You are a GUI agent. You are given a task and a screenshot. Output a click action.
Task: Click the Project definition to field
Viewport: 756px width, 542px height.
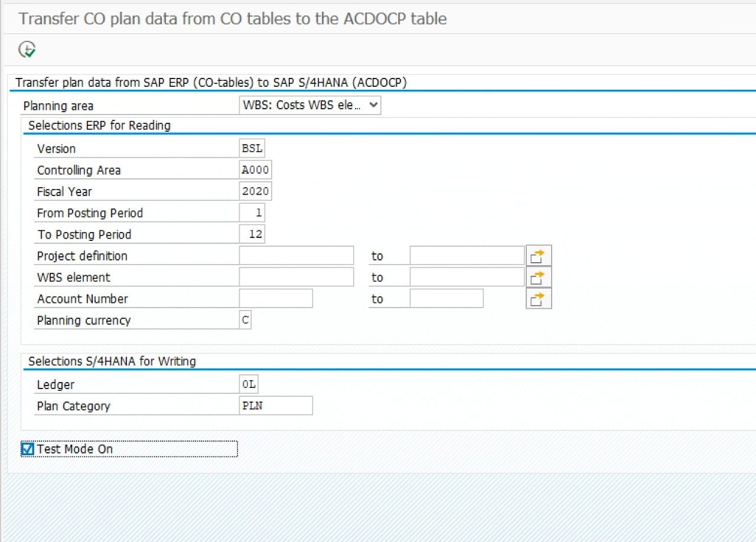coord(467,256)
